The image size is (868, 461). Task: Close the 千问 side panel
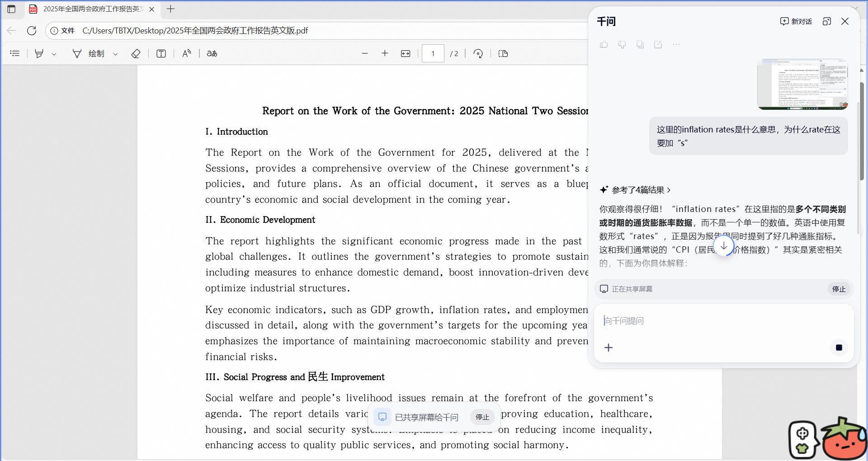[x=845, y=21]
